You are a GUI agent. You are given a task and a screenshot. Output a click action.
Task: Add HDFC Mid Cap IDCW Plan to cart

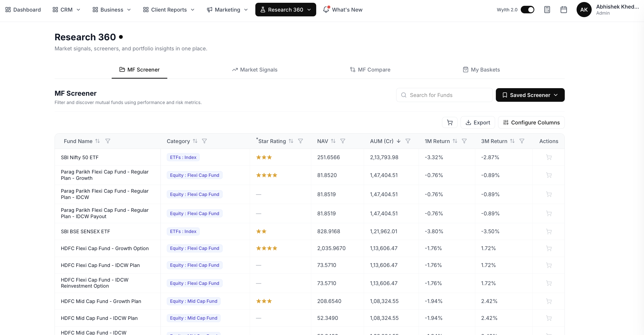pyautogui.click(x=549, y=318)
